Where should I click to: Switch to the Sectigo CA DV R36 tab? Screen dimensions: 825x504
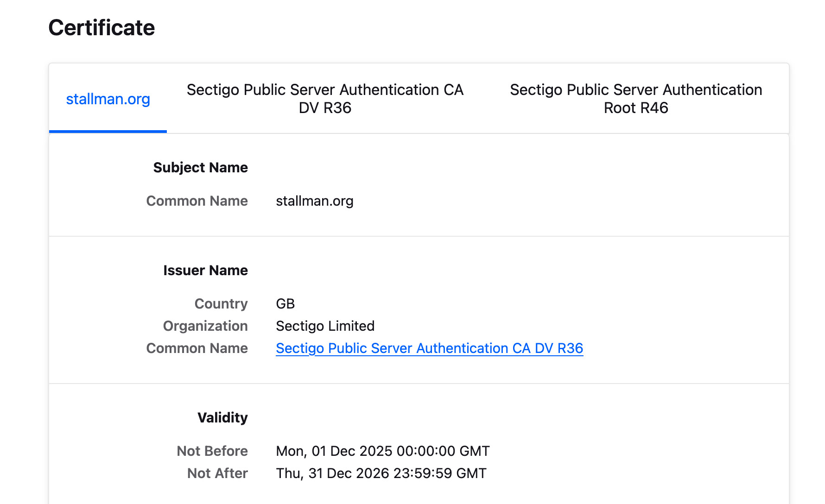[325, 99]
